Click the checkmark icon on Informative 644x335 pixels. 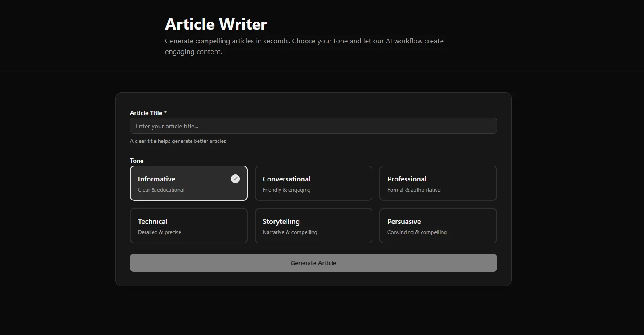[235, 179]
